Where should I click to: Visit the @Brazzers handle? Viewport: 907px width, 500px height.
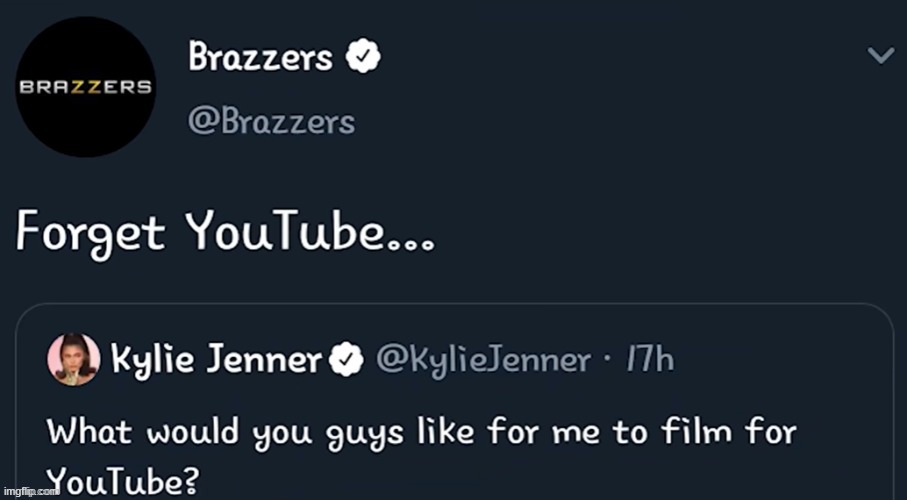click(271, 122)
